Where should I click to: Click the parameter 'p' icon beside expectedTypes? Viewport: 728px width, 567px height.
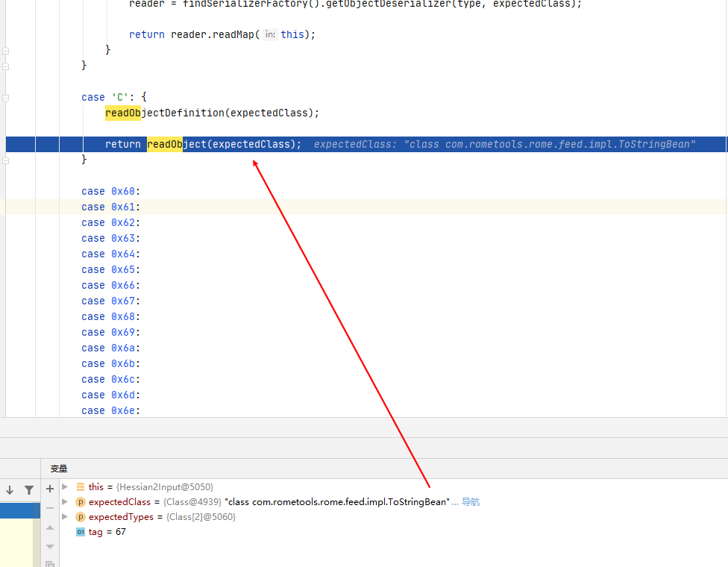click(x=81, y=517)
